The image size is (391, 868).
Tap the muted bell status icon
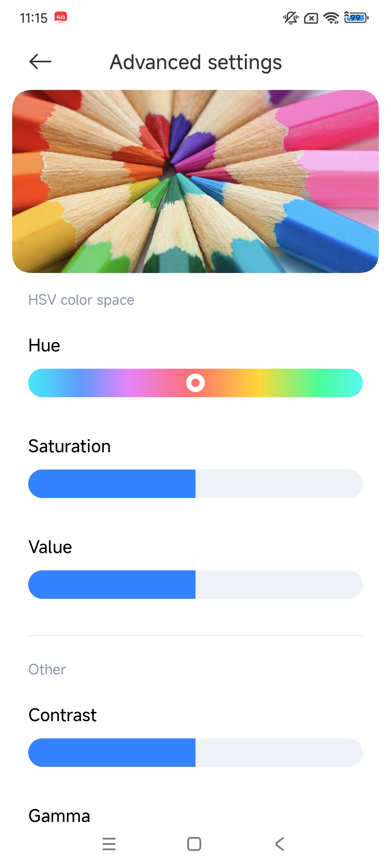coord(290,18)
